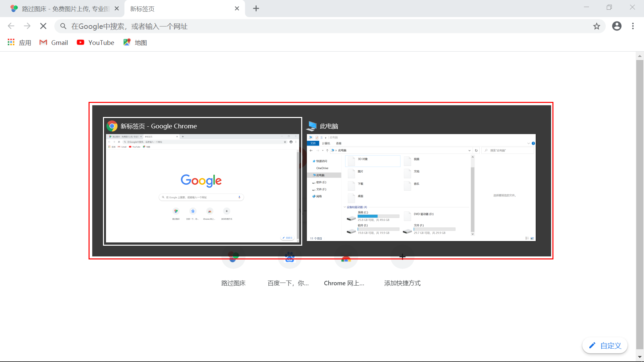Click the bookmark star icon
The image size is (644, 362).
[x=596, y=26]
